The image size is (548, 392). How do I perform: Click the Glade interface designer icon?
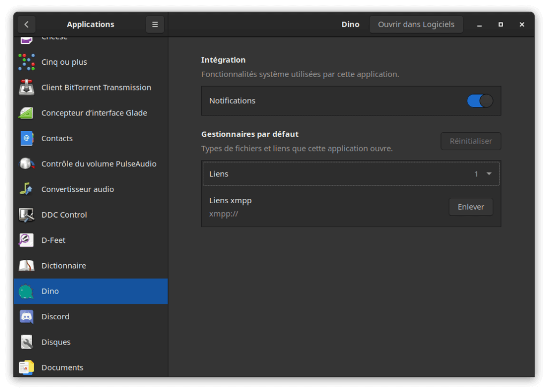click(27, 113)
